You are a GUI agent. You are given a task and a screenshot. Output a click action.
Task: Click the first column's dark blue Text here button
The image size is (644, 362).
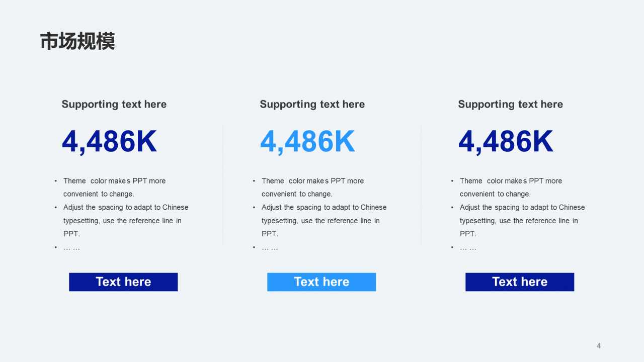coord(123,282)
